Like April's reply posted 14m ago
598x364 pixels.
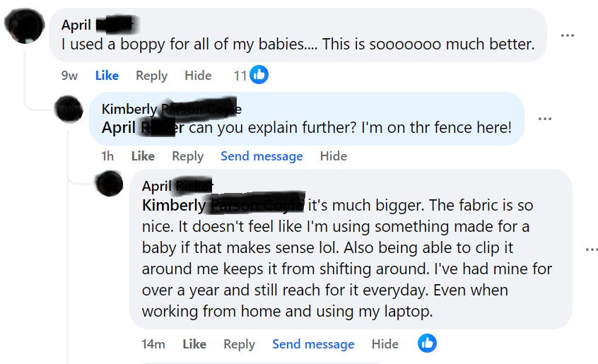coord(194,344)
